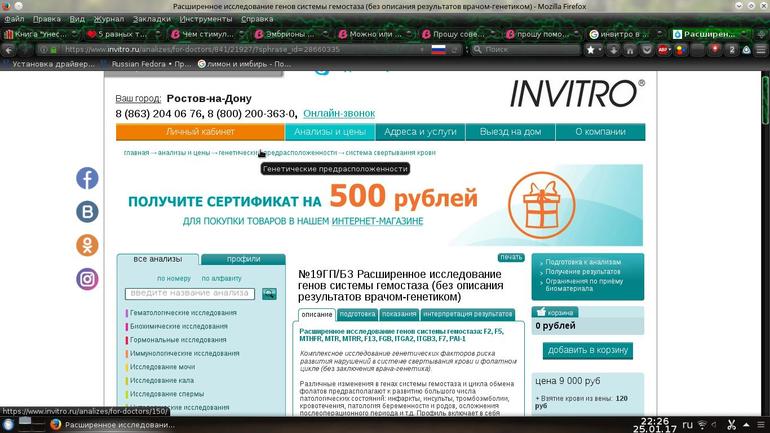Click the Instagram icon in sidebar
This screenshot has width=770, height=433.
point(88,280)
